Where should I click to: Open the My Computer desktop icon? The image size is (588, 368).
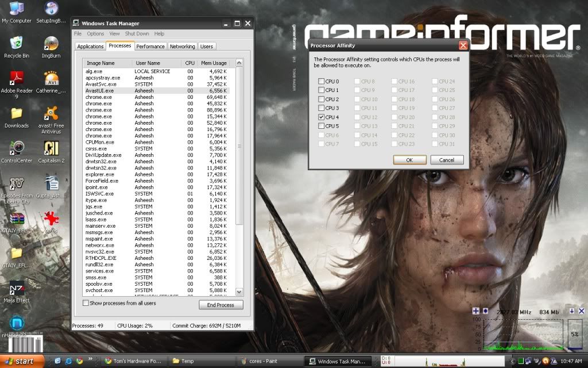[17, 13]
